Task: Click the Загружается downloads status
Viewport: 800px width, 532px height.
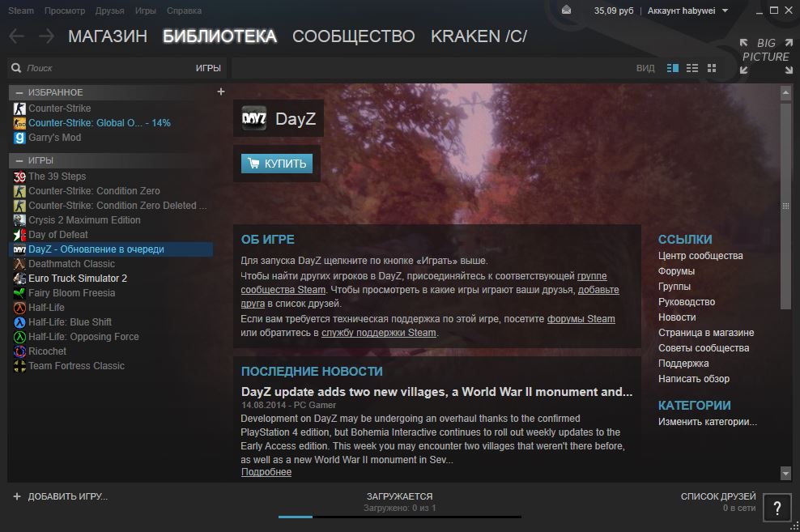Action: pyautogui.click(x=399, y=496)
